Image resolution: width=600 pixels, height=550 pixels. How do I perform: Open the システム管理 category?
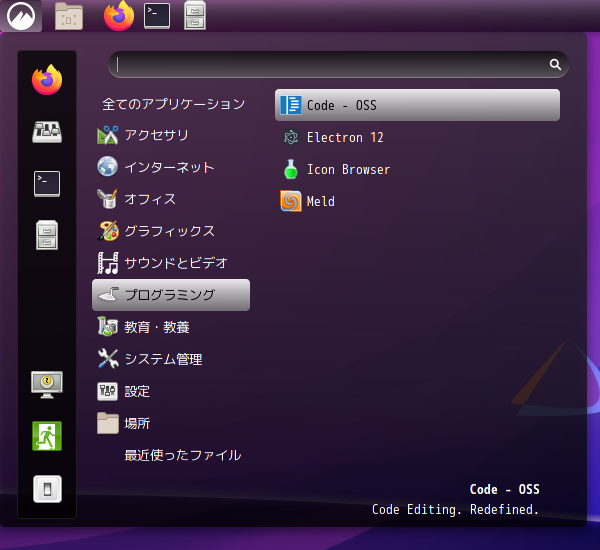pyautogui.click(x=171, y=359)
